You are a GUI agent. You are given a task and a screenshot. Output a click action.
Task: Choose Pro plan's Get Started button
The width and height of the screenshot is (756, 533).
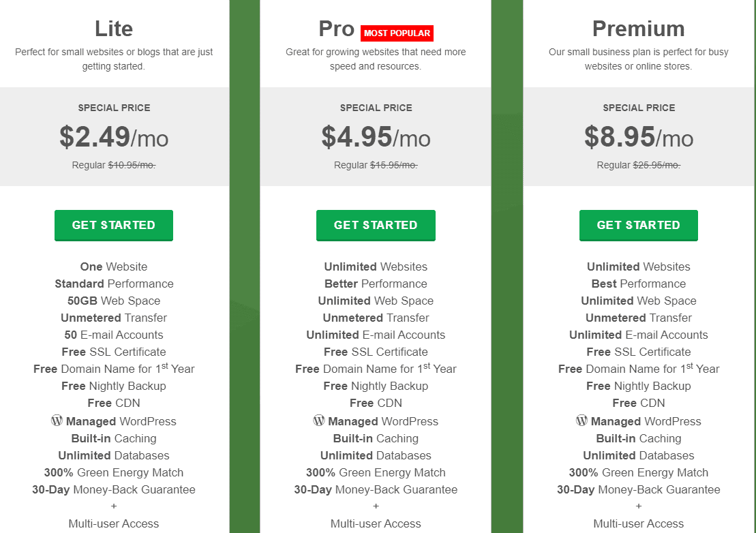[x=376, y=225]
